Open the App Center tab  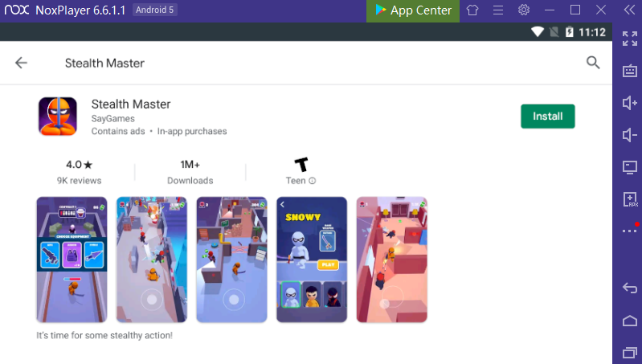[x=413, y=10]
